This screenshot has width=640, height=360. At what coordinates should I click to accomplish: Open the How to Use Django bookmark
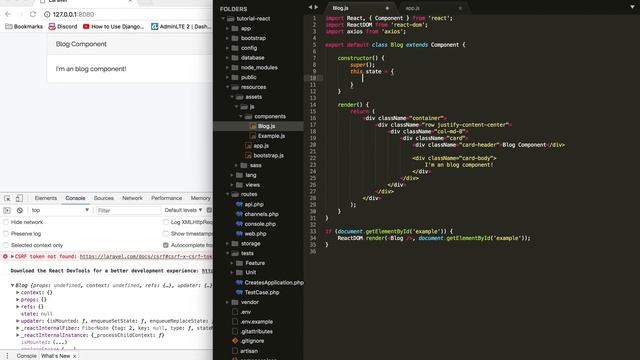(x=113, y=27)
